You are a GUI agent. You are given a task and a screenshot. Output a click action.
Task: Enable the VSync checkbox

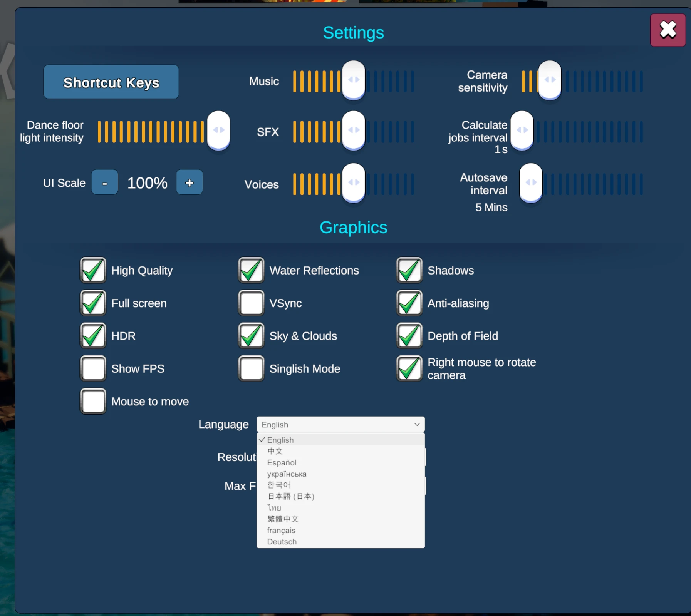(x=251, y=303)
